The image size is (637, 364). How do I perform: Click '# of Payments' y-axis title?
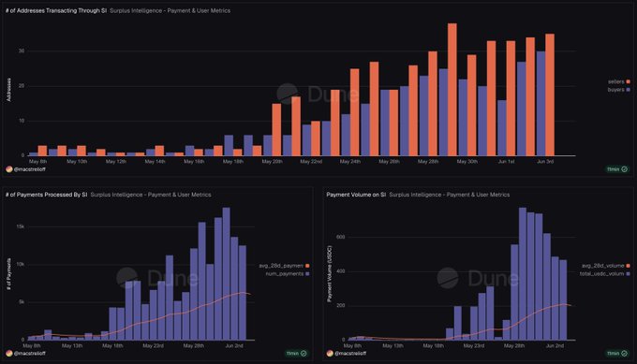(9, 273)
